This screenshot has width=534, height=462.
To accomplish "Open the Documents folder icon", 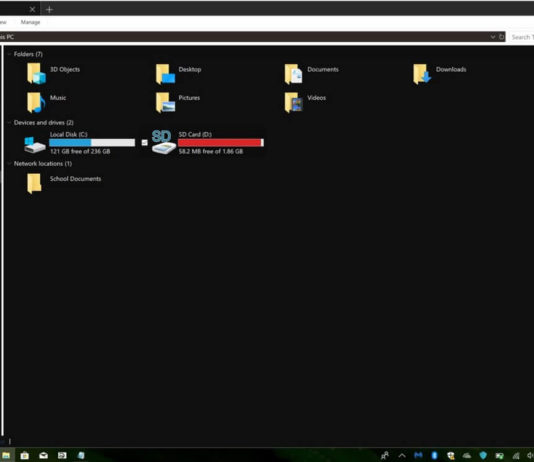I will click(294, 74).
